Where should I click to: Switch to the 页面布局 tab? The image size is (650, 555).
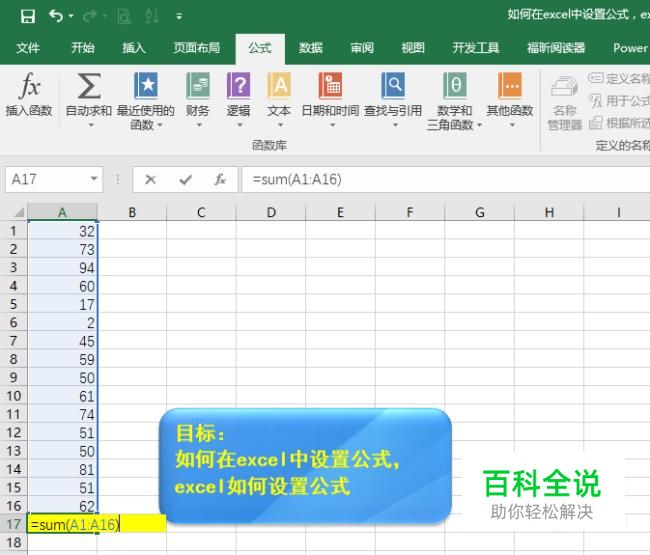[x=196, y=48]
